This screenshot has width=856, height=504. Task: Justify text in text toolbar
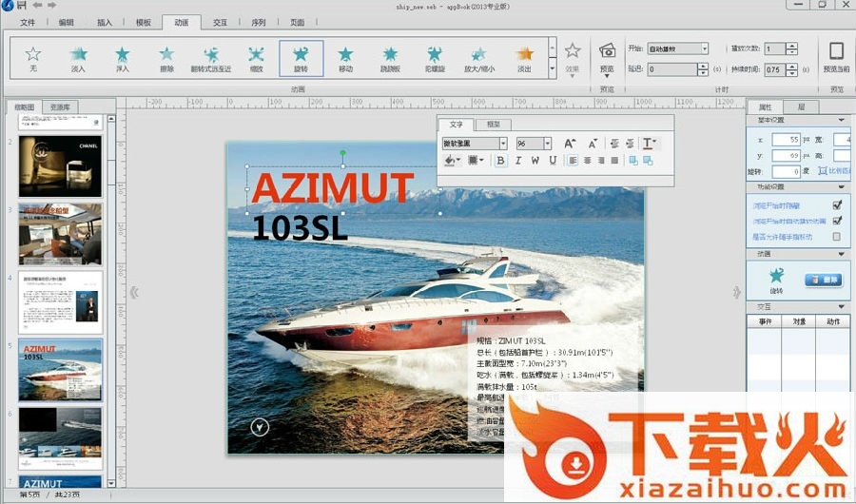pos(614,161)
